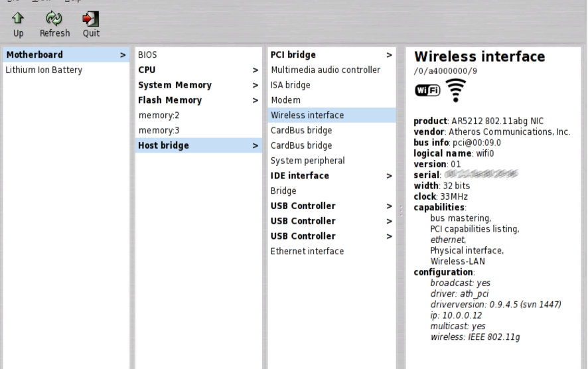Click the Wireless interface heading

pos(480,56)
